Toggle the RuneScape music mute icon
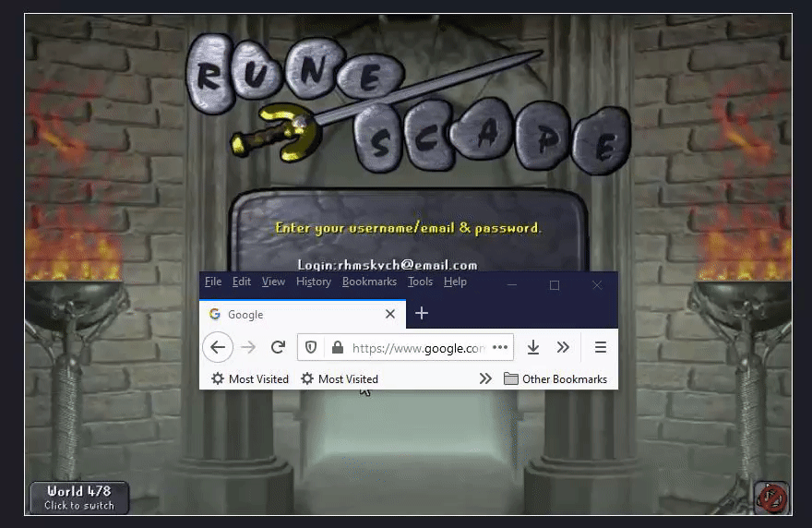 (x=771, y=498)
